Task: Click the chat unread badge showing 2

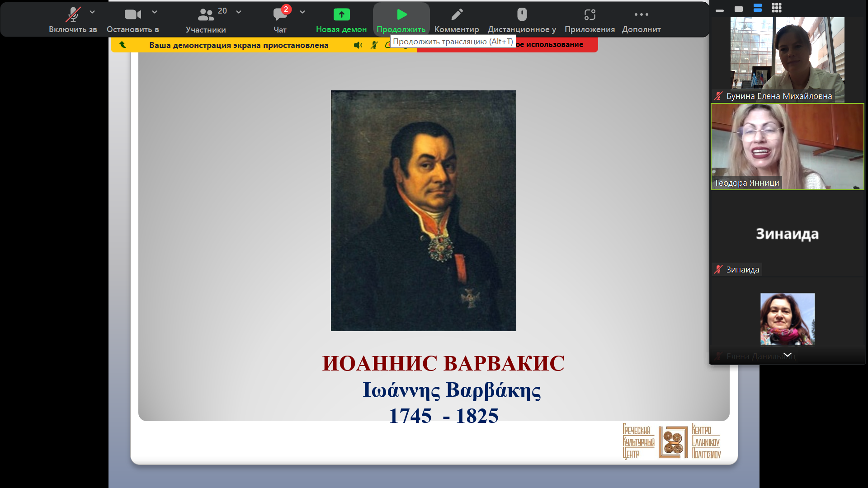Action: (x=286, y=9)
